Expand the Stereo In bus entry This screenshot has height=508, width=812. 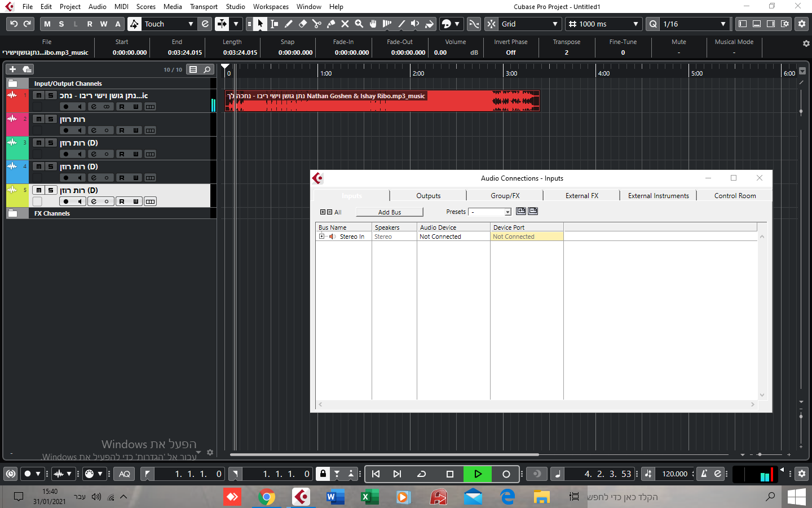point(322,237)
